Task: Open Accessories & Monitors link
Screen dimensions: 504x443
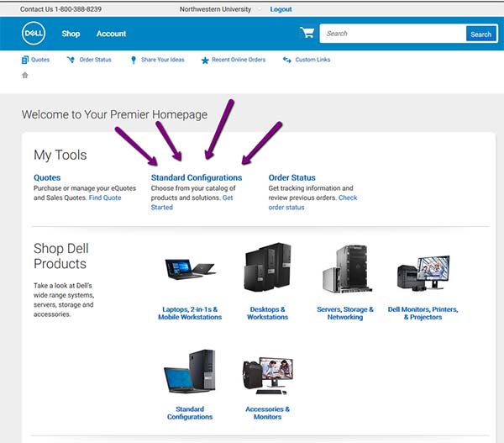Action: coord(267,413)
